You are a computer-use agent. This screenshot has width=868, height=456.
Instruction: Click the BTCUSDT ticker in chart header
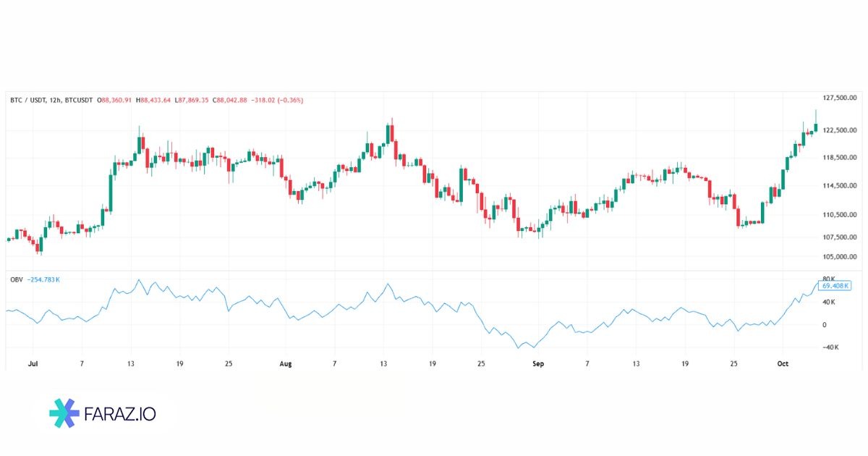coord(80,100)
